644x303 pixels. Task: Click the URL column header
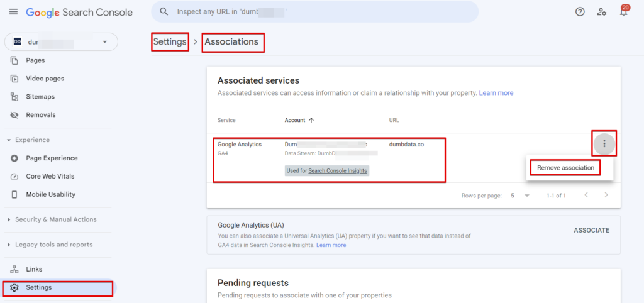[394, 120]
